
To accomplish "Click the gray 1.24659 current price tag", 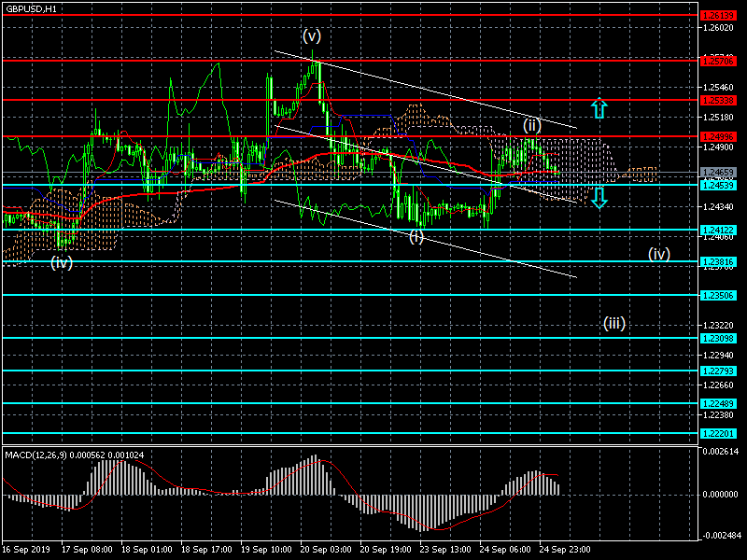I will pos(718,173).
